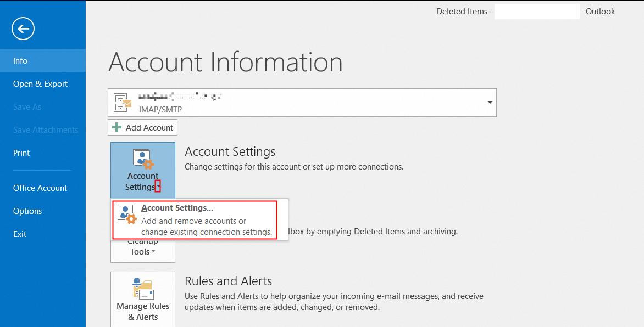Click the green plus icon on Add Account
The image size is (644, 327).
click(x=117, y=127)
